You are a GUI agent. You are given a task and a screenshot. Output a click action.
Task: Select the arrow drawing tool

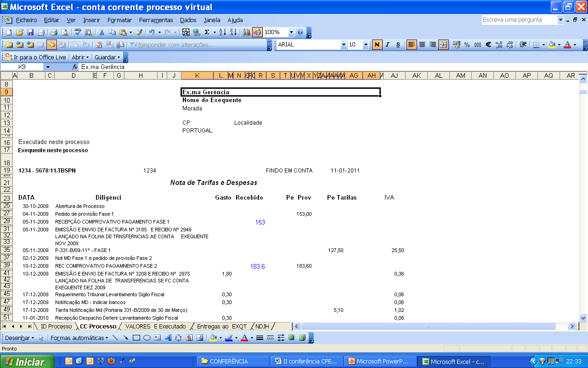(125, 338)
